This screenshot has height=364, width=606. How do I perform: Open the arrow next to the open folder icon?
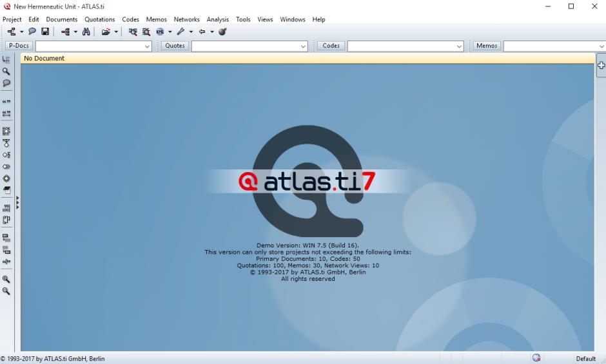pos(116,32)
